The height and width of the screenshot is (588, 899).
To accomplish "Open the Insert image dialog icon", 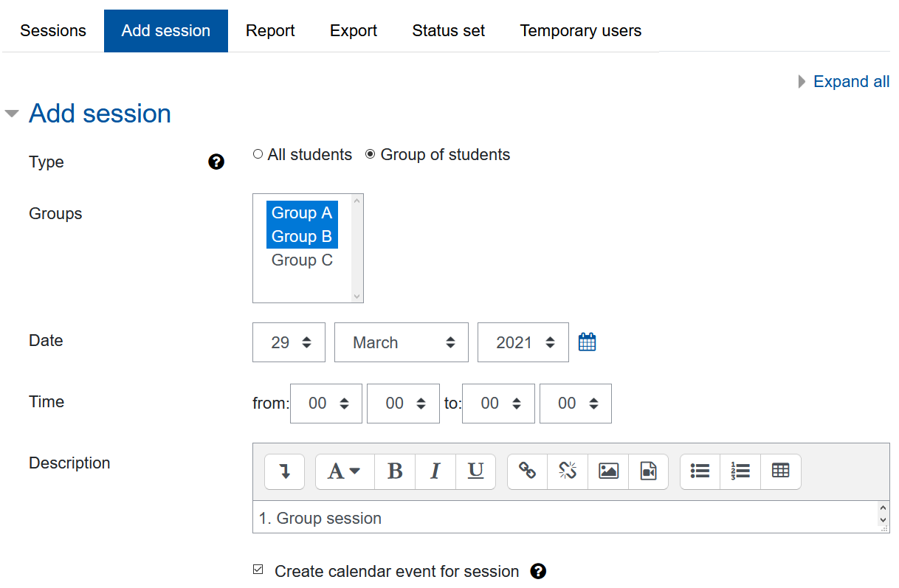I will pos(607,471).
